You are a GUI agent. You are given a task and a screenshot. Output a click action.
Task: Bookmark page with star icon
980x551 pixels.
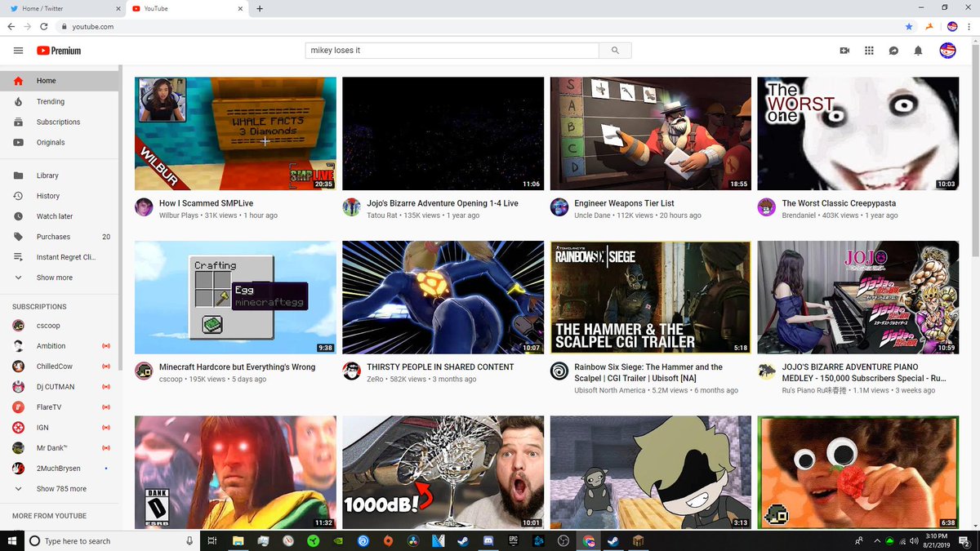click(909, 26)
